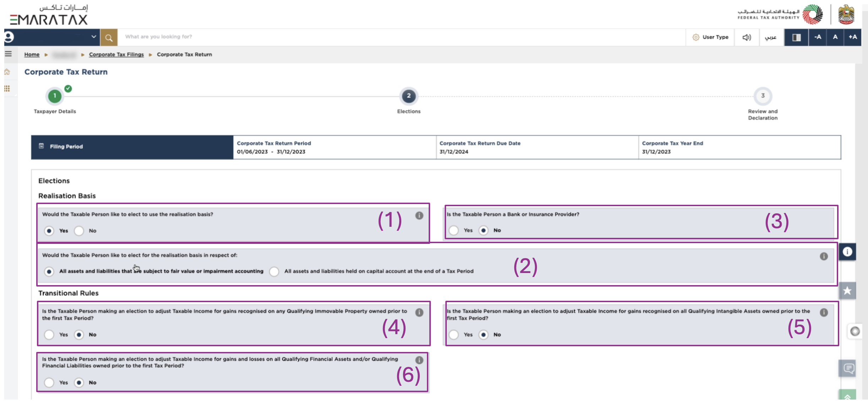Image resolution: width=868 pixels, height=401 pixels.
Task: Click the favorites star icon
Action: point(847,291)
